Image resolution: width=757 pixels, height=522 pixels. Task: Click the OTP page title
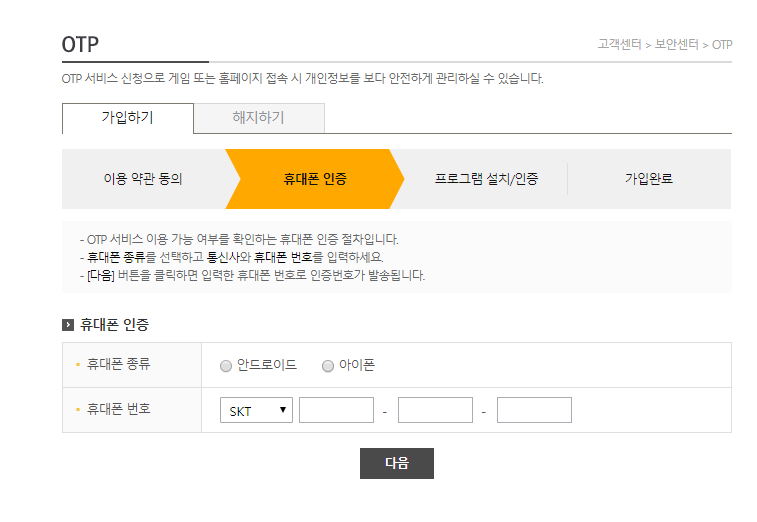[x=80, y=44]
